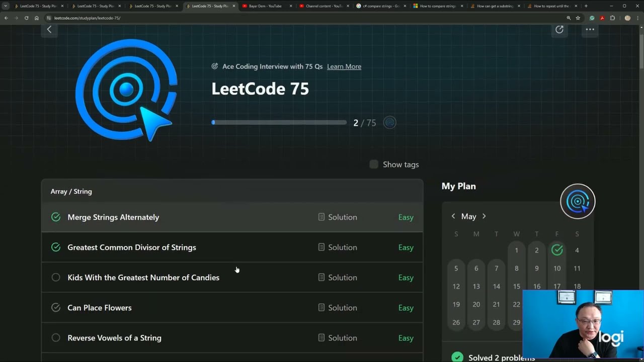Click the address bar URL leetcode.com/studyplan/leetcode-75/
644x362 pixels.
[87, 18]
